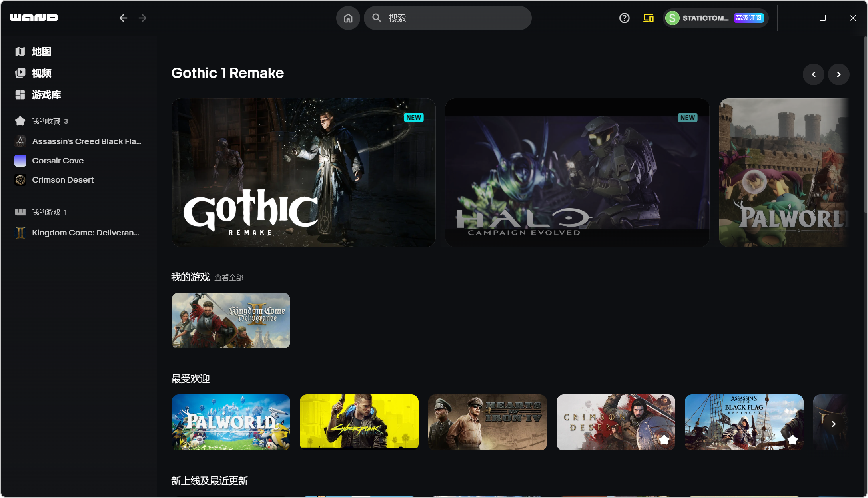Image resolution: width=868 pixels, height=498 pixels.
Task: Click 查看全部 link next to 我的游戏
Action: (229, 277)
